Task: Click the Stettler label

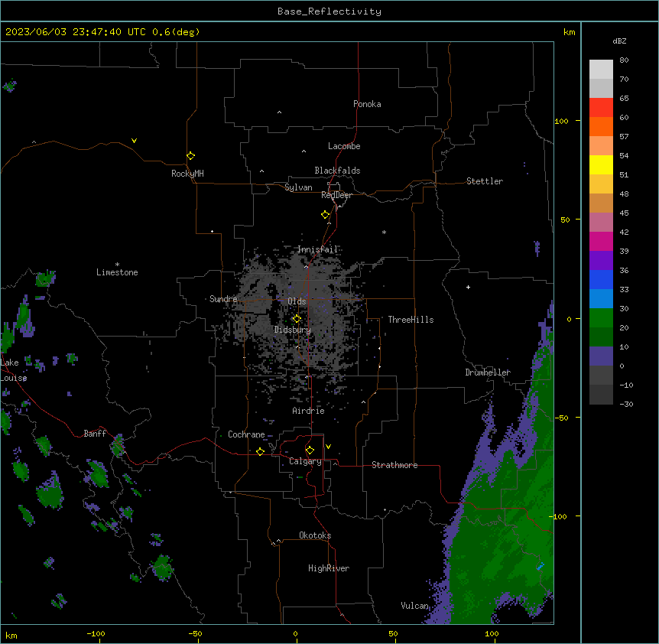Action: (x=485, y=181)
